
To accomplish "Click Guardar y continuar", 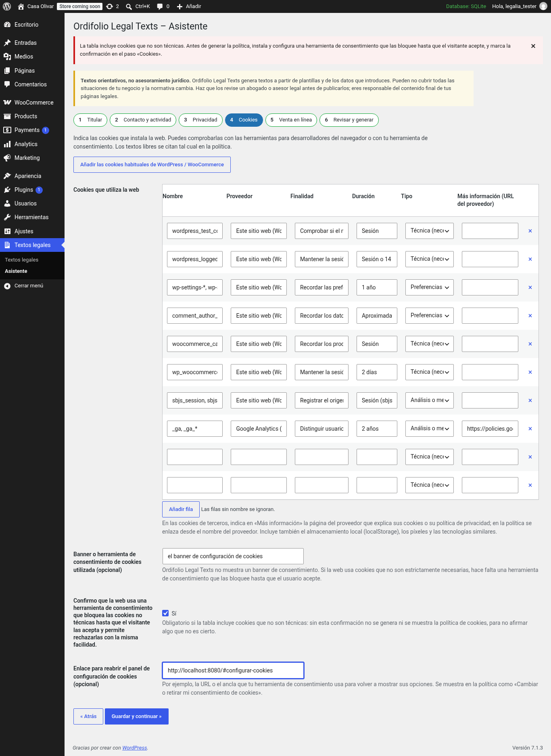I will point(137,716).
